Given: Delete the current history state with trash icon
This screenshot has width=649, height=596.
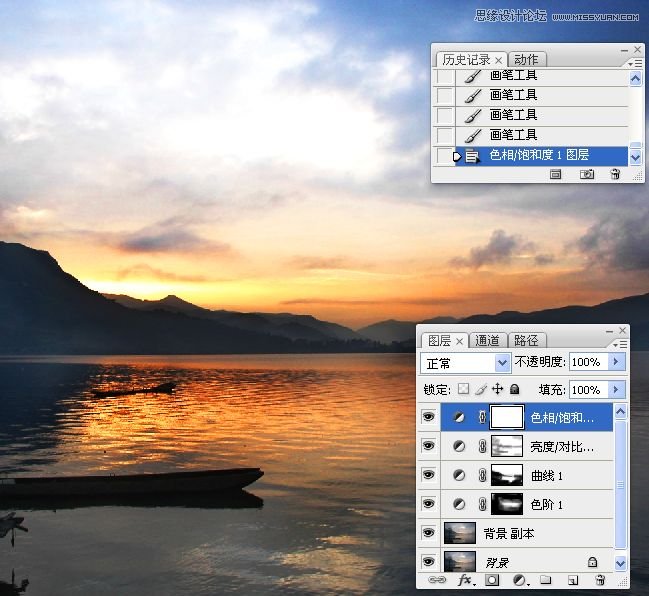Looking at the screenshot, I should coord(615,174).
